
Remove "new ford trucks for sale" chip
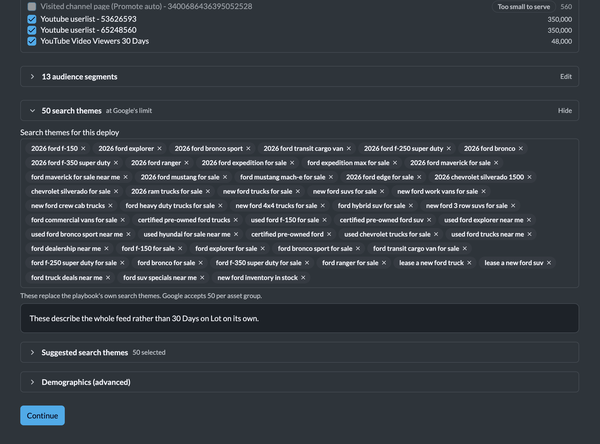(298, 191)
